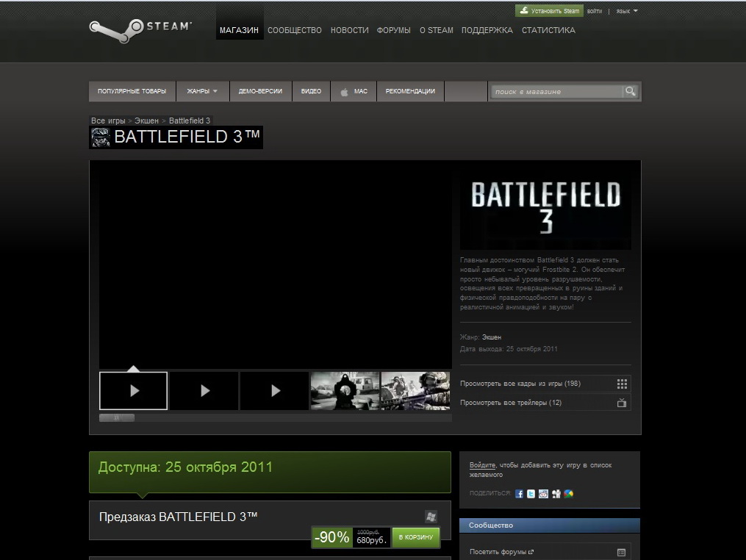Expand the ЖАНРЫ dropdown menu
The height and width of the screenshot is (560, 746).
coord(202,91)
